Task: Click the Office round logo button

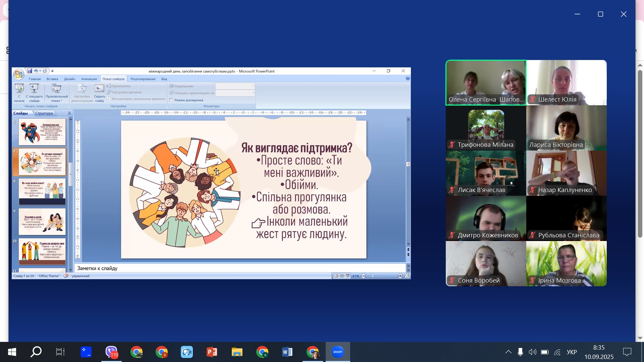Action: pos(19,74)
